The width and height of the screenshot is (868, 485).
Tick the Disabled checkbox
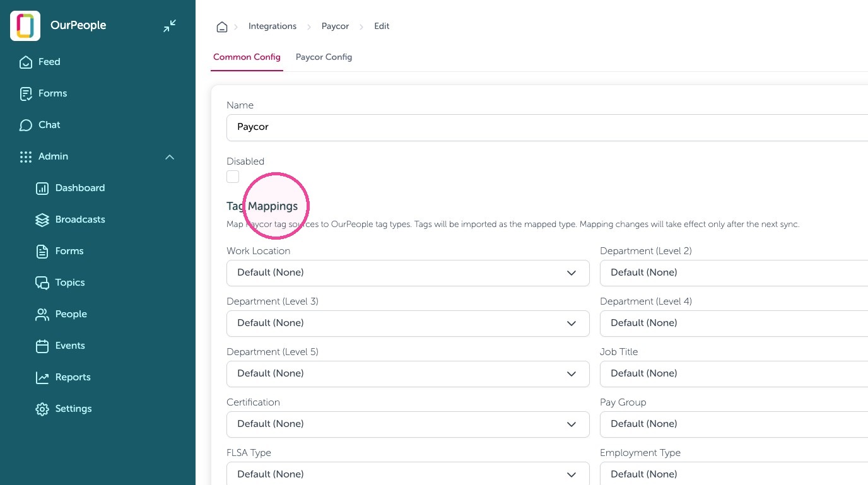tap(233, 177)
